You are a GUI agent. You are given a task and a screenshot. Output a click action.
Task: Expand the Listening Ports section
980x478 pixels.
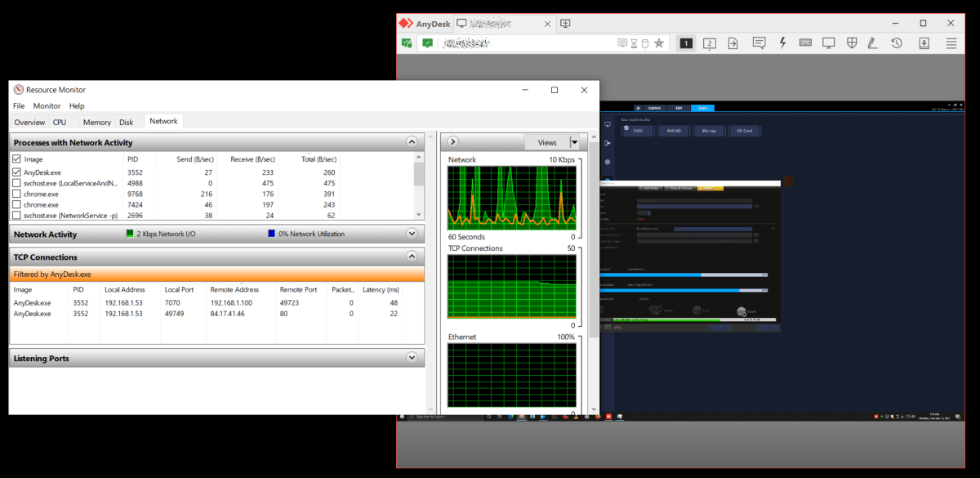click(x=412, y=358)
